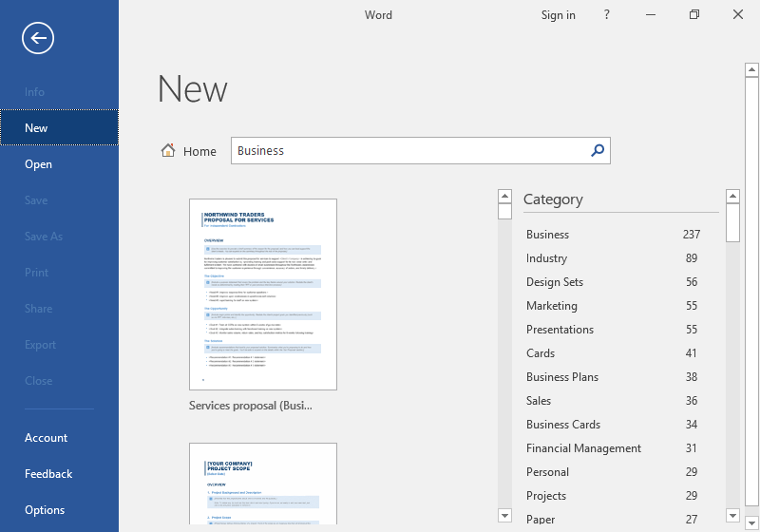The height and width of the screenshot is (532, 760).
Task: Minimize the Word window
Action: (x=651, y=14)
